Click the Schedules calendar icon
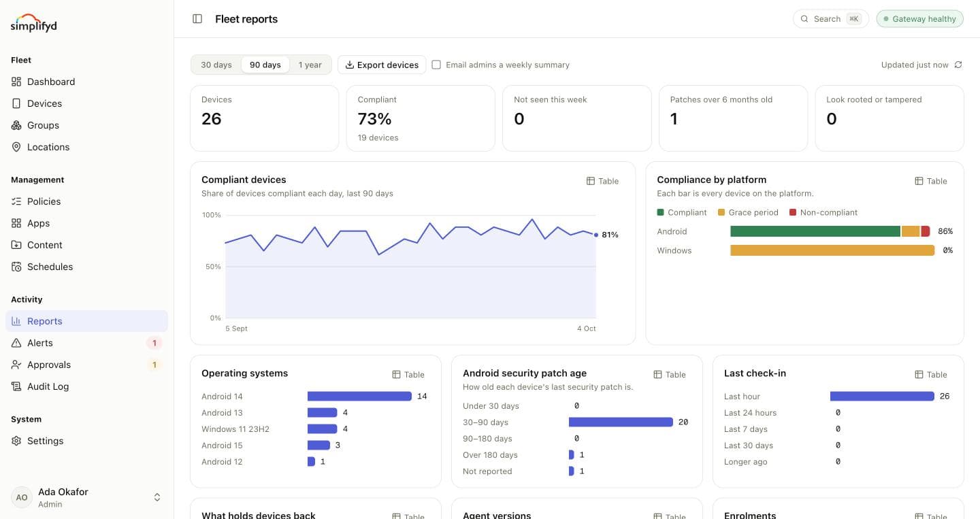Image resolution: width=980 pixels, height=519 pixels. (16, 267)
